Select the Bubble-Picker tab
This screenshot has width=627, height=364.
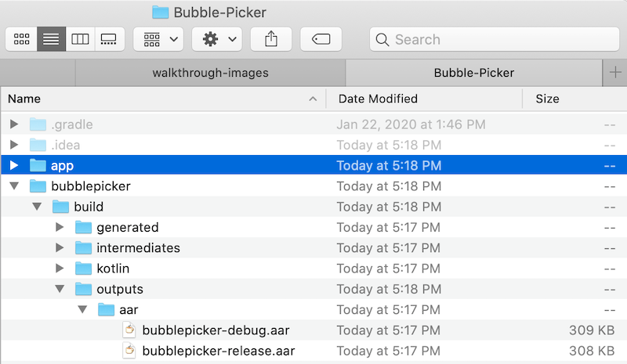[473, 73]
